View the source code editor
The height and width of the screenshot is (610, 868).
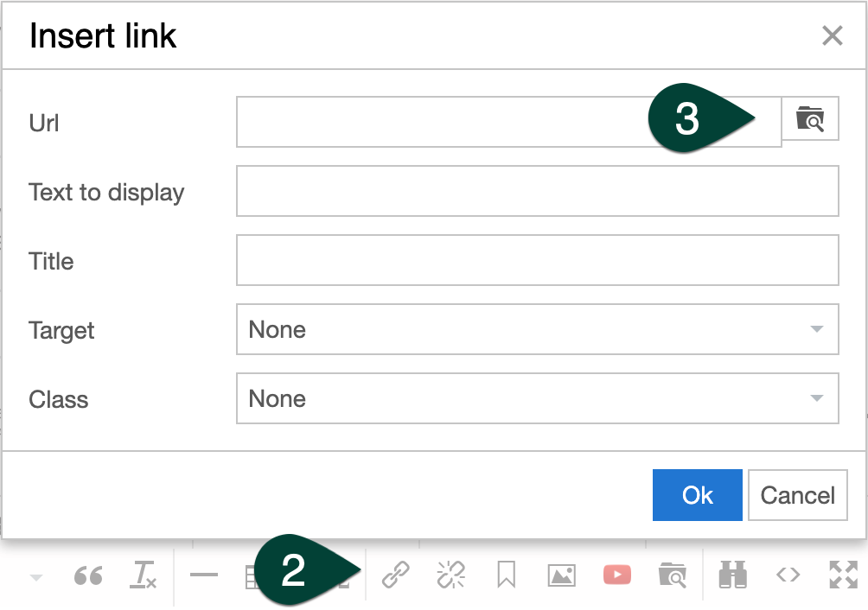(788, 575)
